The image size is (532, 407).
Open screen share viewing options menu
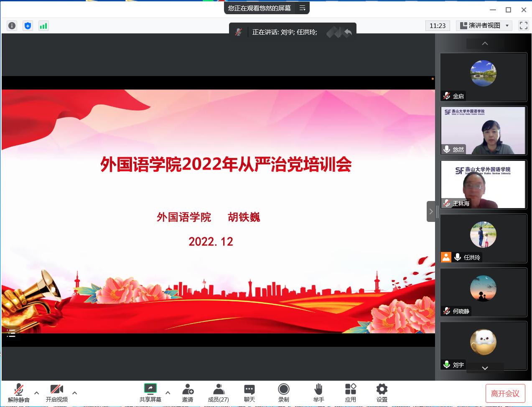pos(303,8)
